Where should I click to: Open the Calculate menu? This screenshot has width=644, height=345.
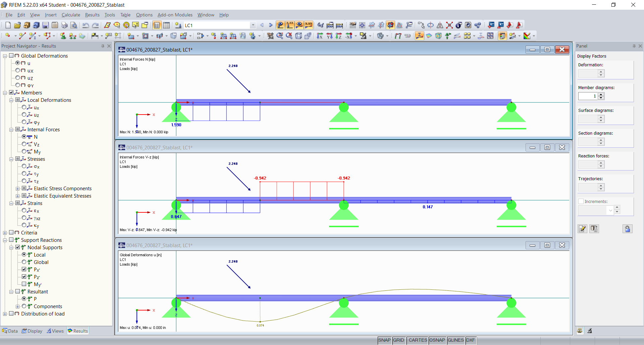point(71,15)
